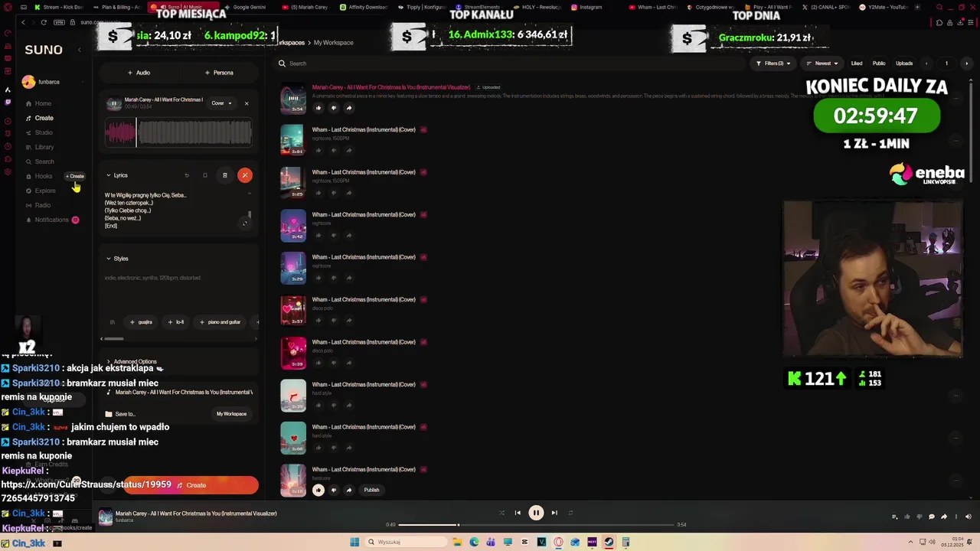Open the My Workspace save location selector
This screenshot has width=980, height=551.
231,414
